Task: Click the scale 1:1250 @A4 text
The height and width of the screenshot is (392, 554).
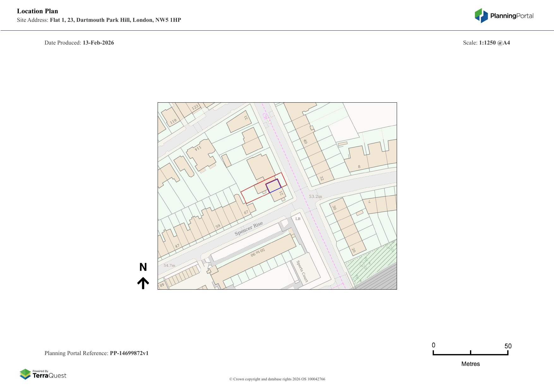Action: tap(494, 43)
